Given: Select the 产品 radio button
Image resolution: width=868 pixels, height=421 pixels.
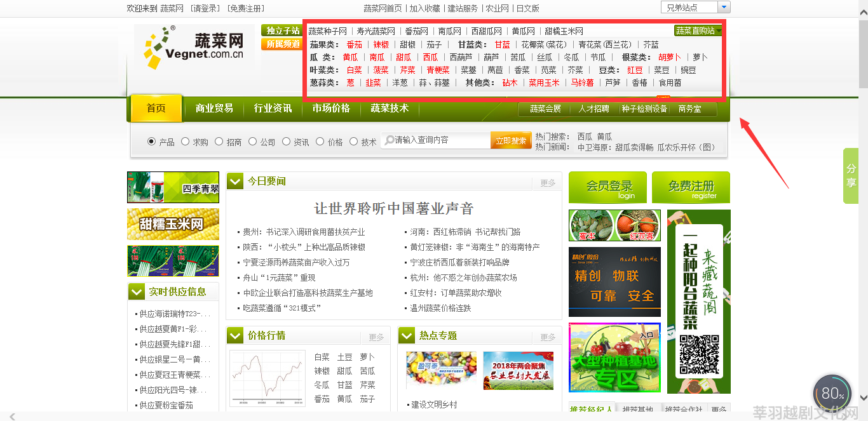Looking at the screenshot, I should point(151,142).
